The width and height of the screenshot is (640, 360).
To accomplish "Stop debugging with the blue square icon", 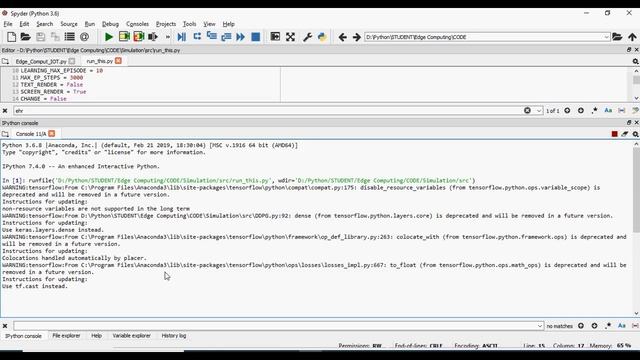I will pos(256,37).
